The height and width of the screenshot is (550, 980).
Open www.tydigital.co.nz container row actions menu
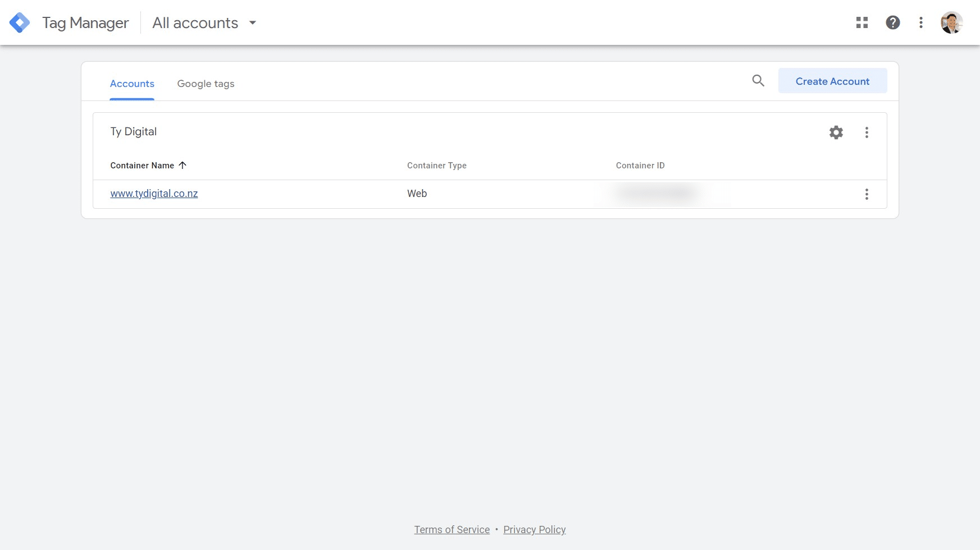coord(867,194)
